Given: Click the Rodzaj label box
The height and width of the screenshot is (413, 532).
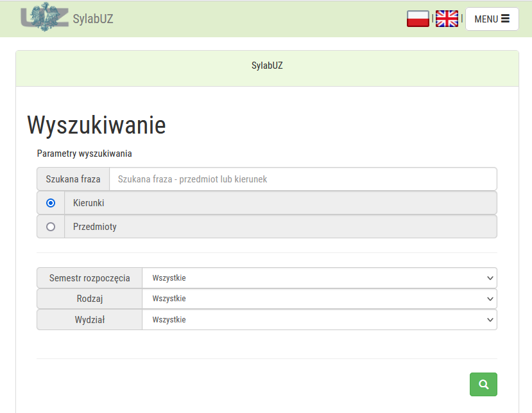Looking at the screenshot, I should tap(90, 299).
